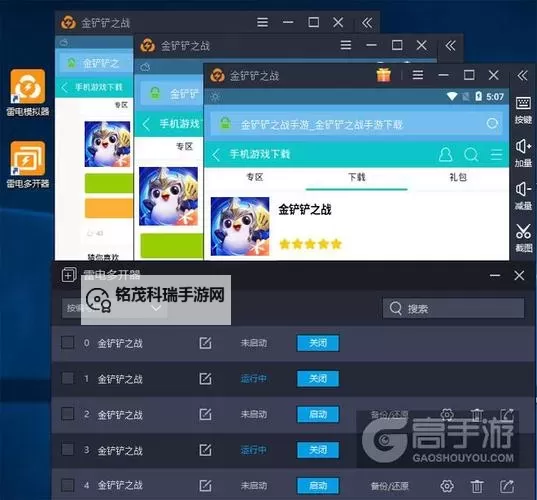Click the search magnifier in 手机游戏下载 bar
This screenshot has width=537, height=500.
471,154
